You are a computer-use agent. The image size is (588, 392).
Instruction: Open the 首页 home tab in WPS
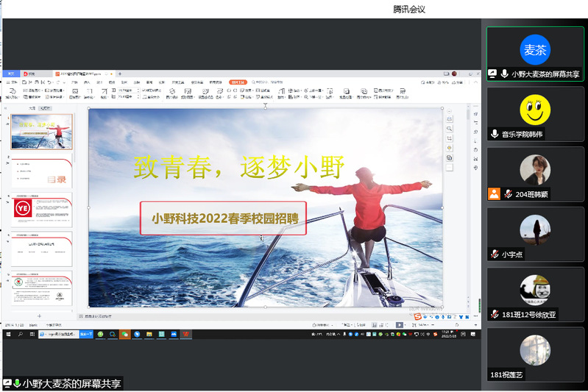coord(10,74)
